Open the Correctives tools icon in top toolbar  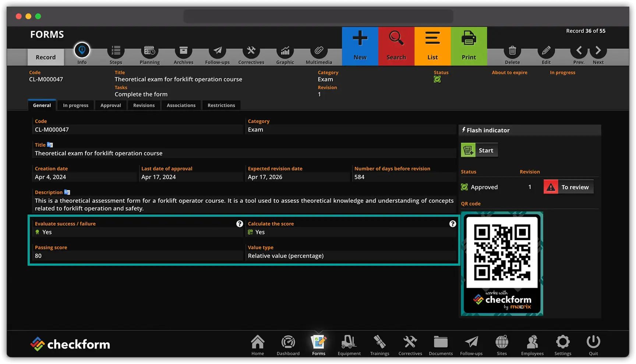(251, 50)
